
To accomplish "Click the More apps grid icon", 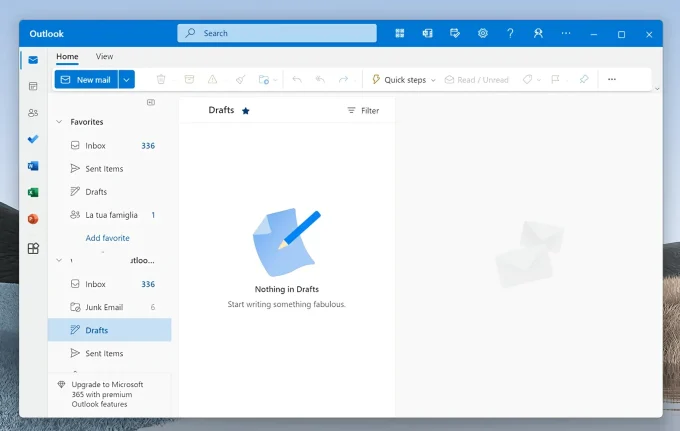I will tap(33, 248).
